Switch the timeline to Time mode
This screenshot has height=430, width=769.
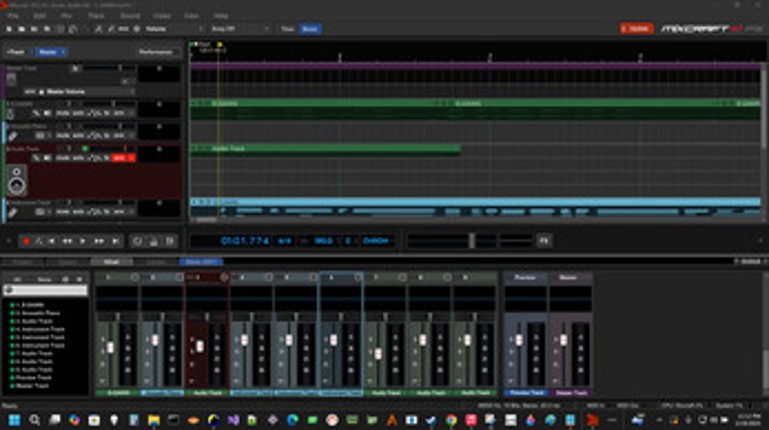tap(287, 29)
